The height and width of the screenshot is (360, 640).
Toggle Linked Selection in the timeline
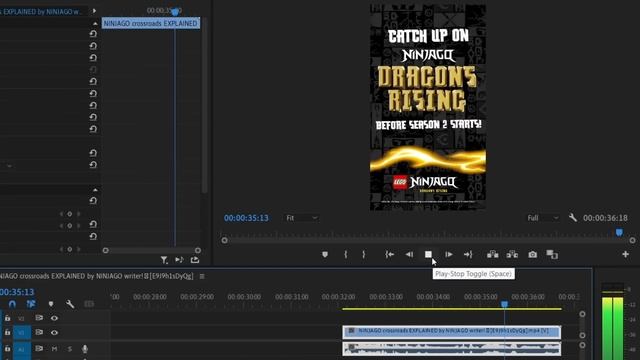click(x=31, y=304)
